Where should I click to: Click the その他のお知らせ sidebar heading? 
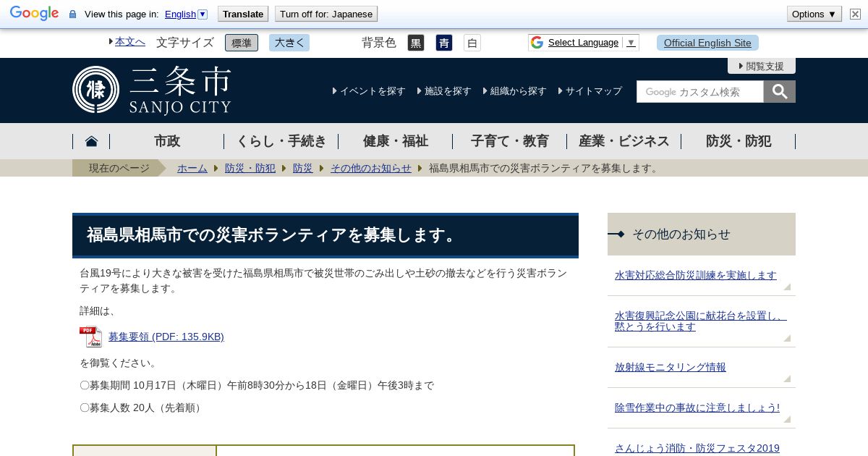point(702,234)
